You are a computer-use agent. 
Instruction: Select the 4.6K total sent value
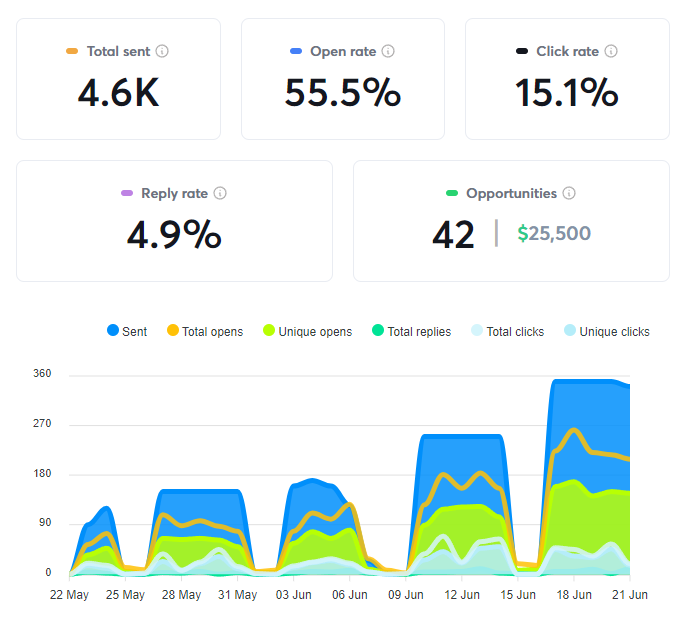(x=118, y=93)
